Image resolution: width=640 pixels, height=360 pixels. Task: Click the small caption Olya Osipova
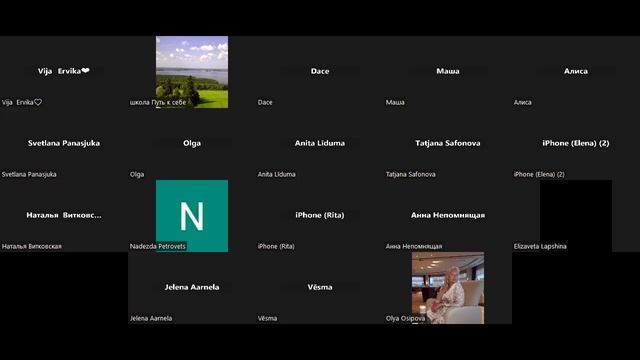(405, 318)
